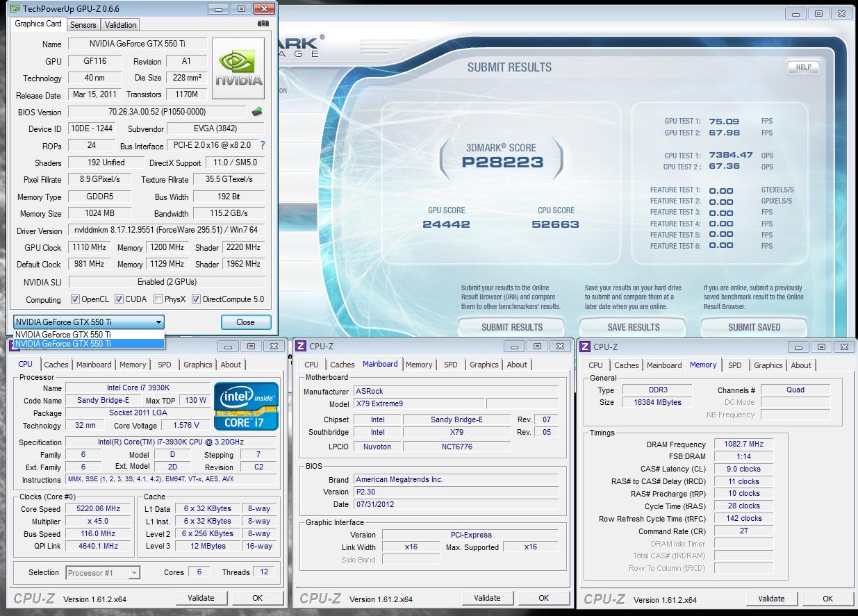Click the title bar icon of the CPU-Z Mainboard window
This screenshot has height=616, width=858.
(x=301, y=347)
